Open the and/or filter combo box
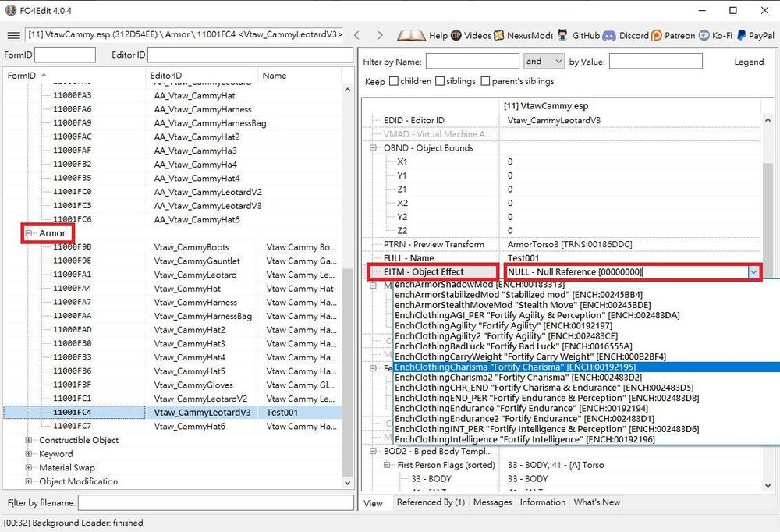Screen dimensions: 780x532 [x=544, y=61]
